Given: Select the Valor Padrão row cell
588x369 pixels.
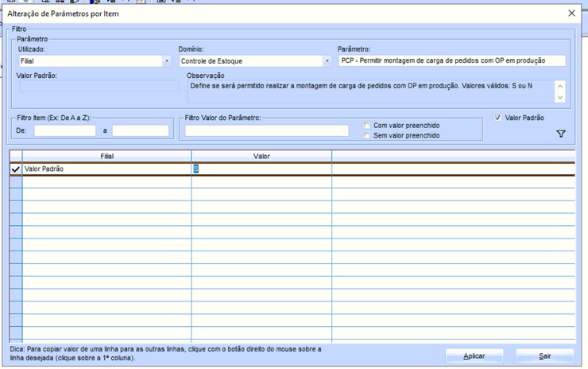Looking at the screenshot, I should [x=106, y=169].
